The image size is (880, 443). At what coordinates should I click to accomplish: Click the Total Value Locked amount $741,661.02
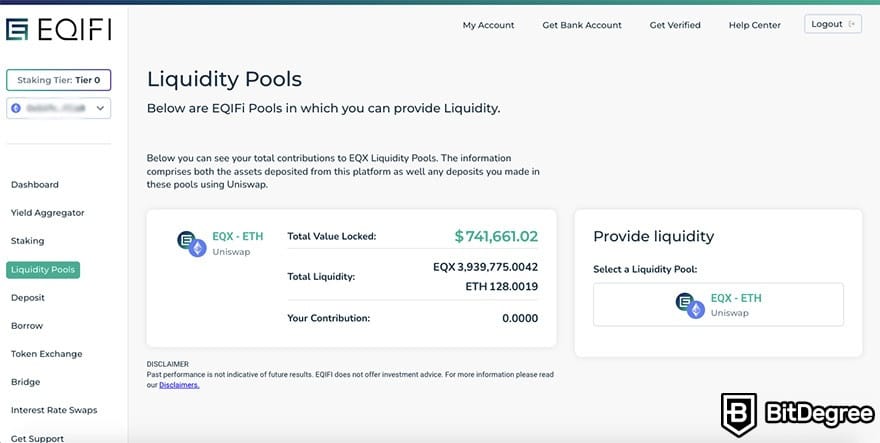coord(496,236)
